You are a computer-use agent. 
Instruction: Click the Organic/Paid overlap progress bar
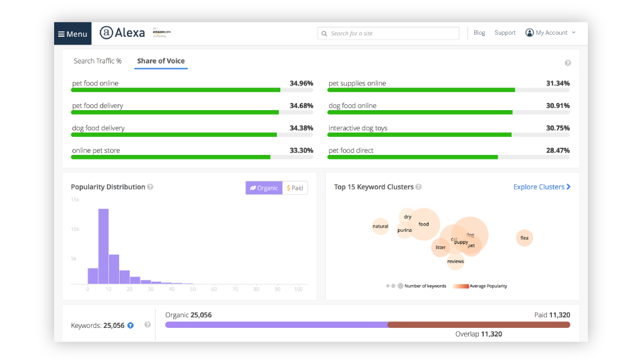coord(367,325)
